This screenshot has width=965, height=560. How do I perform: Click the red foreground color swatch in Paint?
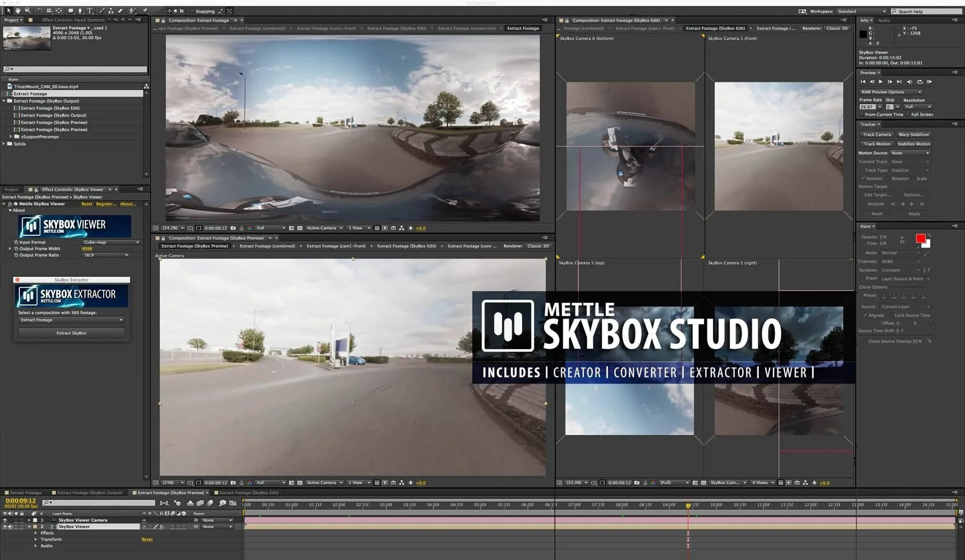[x=920, y=238]
